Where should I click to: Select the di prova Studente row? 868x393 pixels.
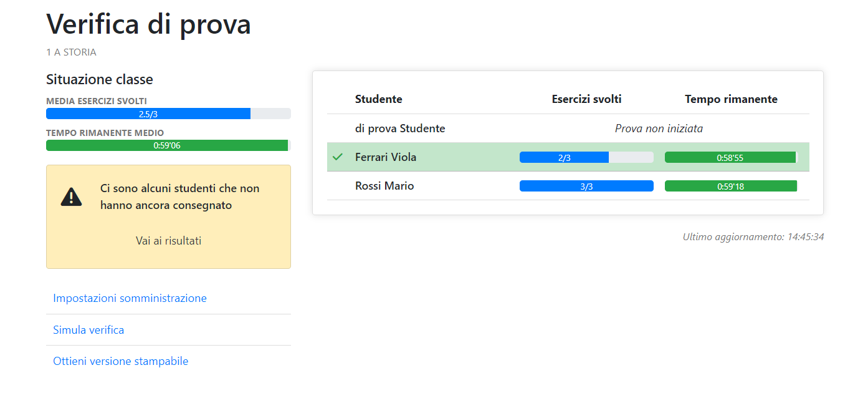tap(568, 129)
